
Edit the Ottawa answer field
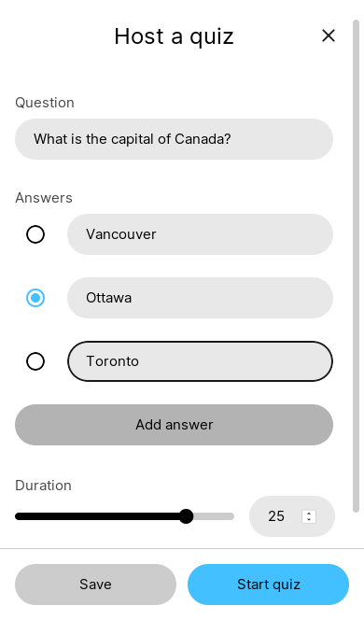200,298
